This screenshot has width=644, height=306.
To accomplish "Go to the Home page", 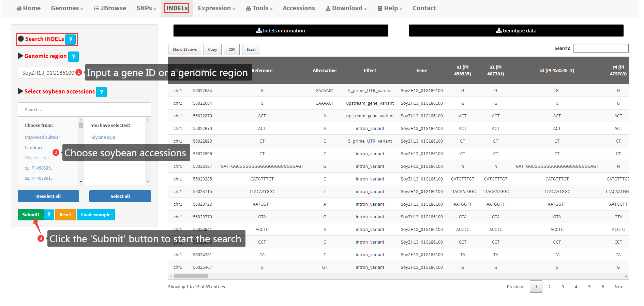I will [29, 8].
